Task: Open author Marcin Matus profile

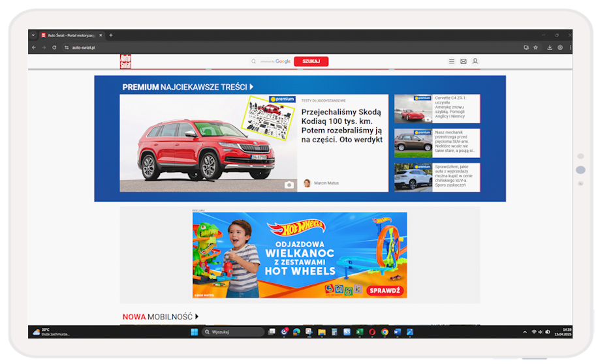Action: tap(326, 183)
